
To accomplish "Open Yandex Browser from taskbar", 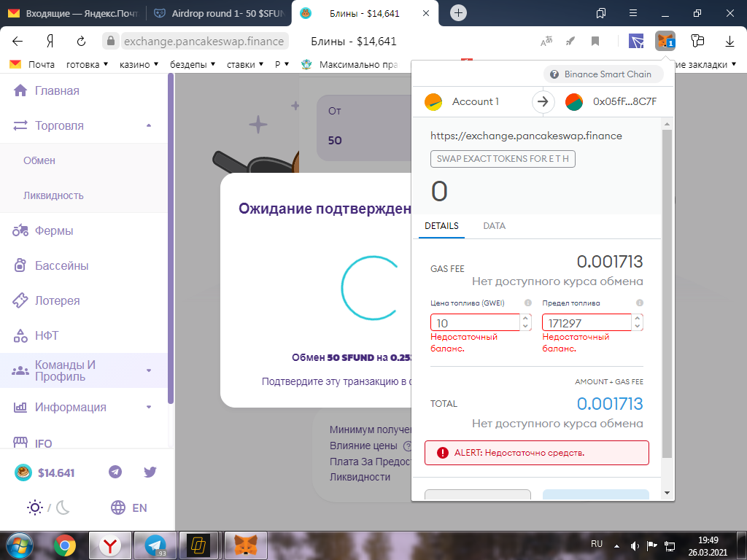I will (x=110, y=545).
